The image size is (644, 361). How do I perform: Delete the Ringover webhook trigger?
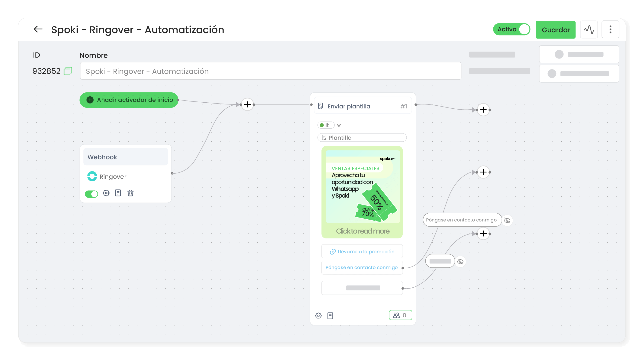tap(130, 193)
